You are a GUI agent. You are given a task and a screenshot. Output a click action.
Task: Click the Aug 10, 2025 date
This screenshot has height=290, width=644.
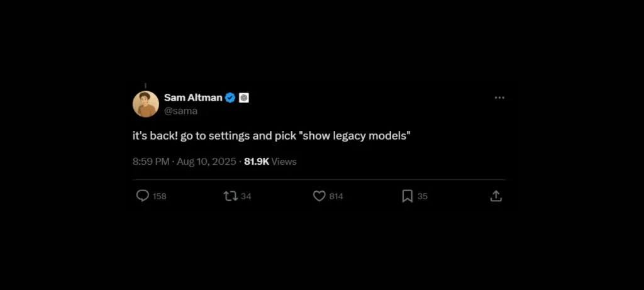[206, 162]
